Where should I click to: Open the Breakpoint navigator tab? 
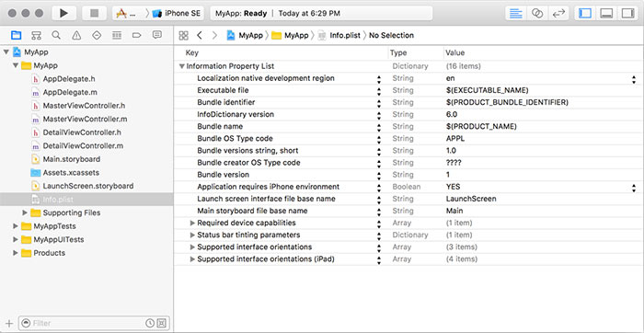tap(137, 35)
